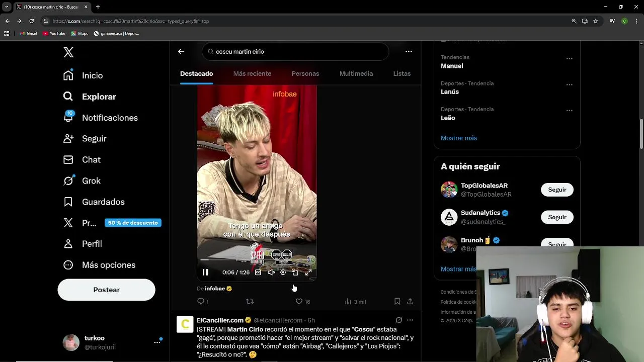644x362 pixels.
Task: Open Grok assistant
Action: click(x=82, y=181)
